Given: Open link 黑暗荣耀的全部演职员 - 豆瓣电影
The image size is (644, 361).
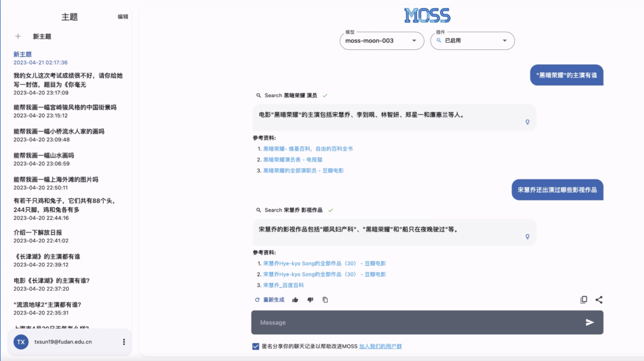Looking at the screenshot, I should [x=303, y=170].
